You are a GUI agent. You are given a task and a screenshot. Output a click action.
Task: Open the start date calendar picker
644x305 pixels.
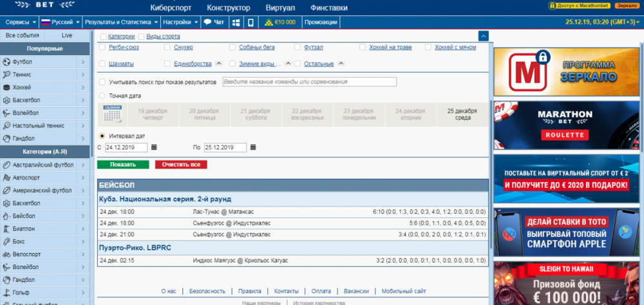[x=154, y=147]
